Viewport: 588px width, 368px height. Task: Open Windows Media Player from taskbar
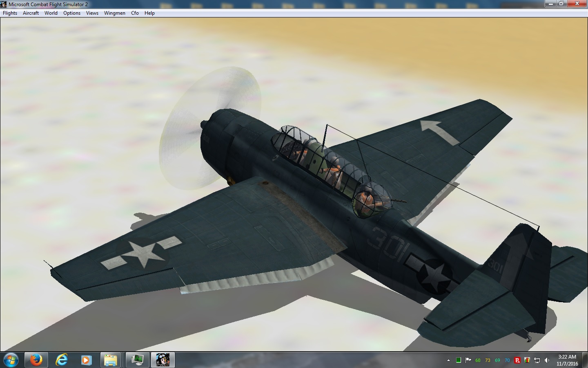[x=86, y=360]
